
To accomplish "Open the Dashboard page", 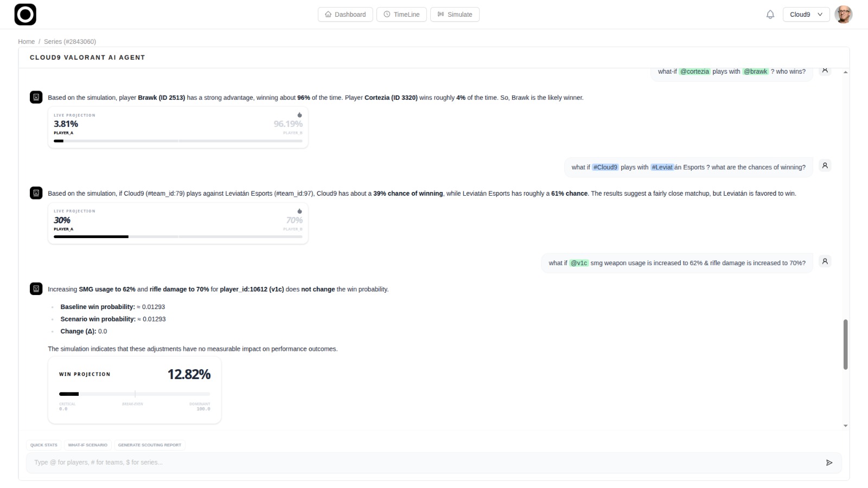I will [x=345, y=15].
